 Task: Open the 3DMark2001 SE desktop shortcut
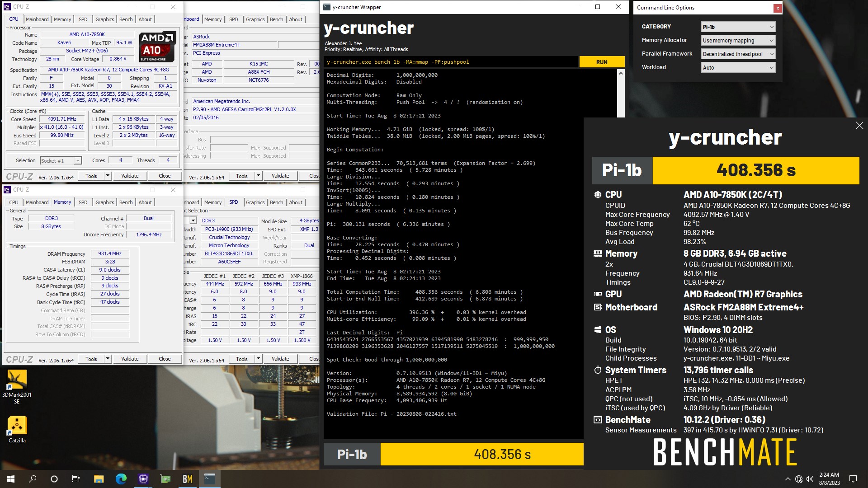17,387
